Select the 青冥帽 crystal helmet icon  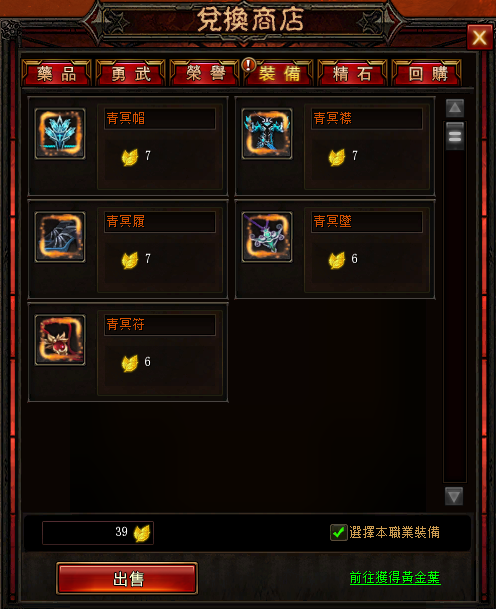point(60,134)
